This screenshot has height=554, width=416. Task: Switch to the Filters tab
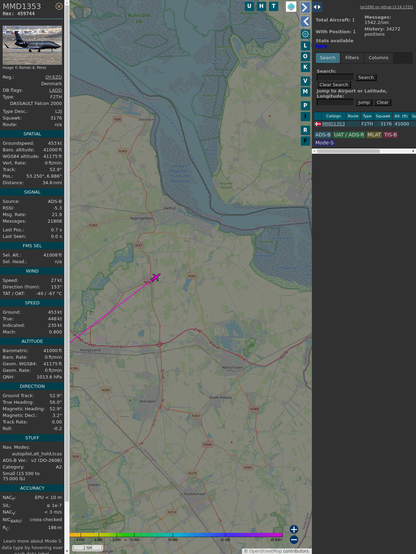pyautogui.click(x=352, y=58)
